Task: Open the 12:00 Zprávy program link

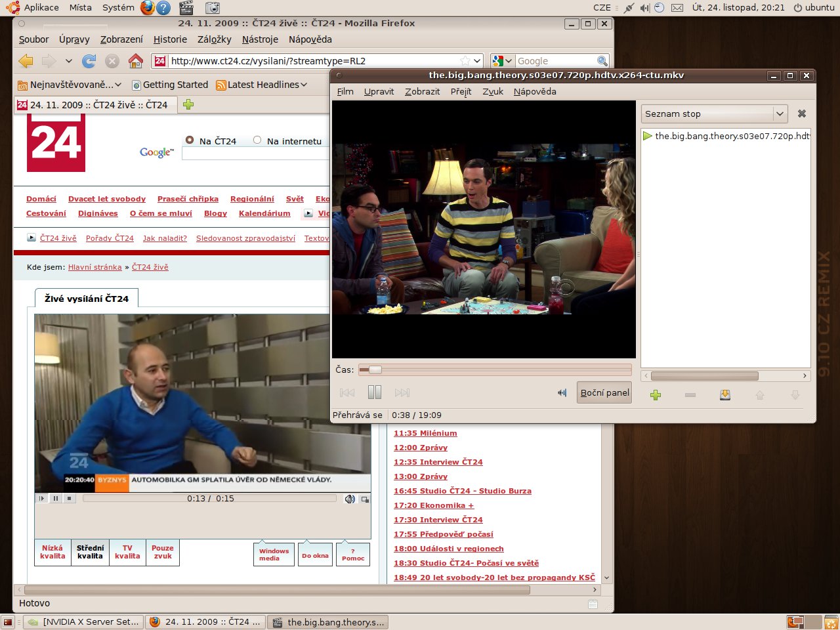Action: (421, 448)
